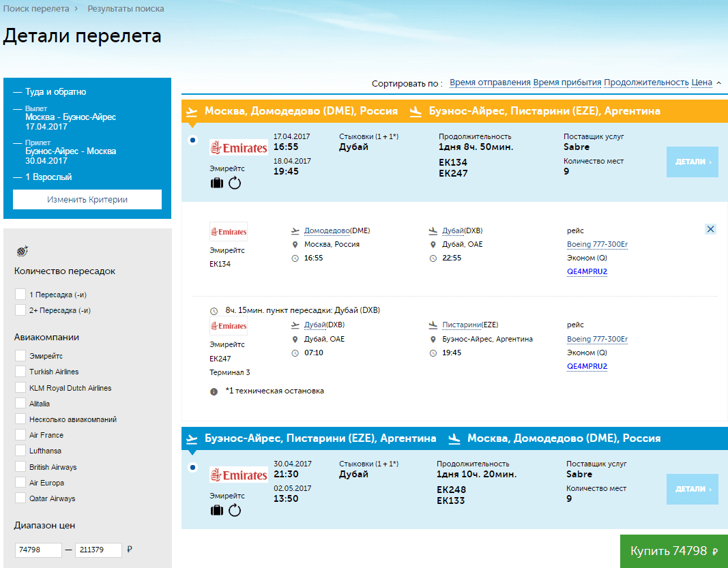
Task: Open ДЕТАЛИ for the outbound flight
Action: (693, 162)
